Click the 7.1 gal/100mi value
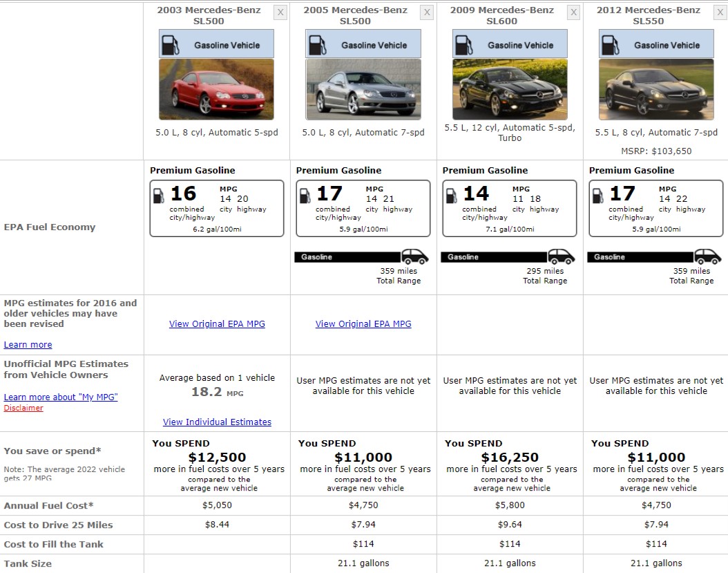 click(x=510, y=229)
